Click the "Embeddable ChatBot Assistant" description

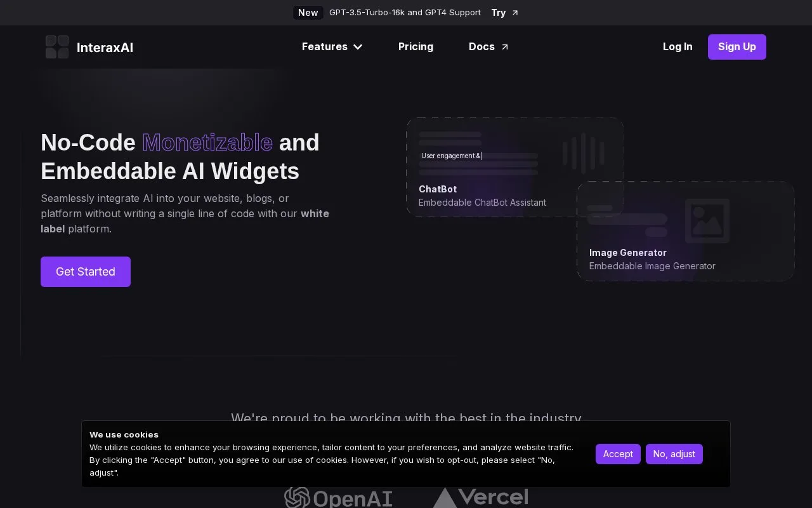click(x=482, y=203)
